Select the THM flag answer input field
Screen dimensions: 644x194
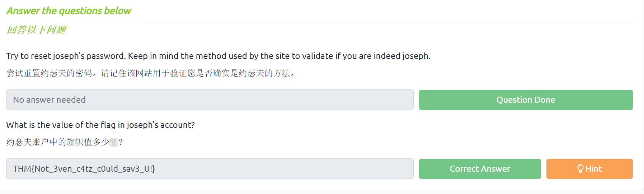[210, 169]
